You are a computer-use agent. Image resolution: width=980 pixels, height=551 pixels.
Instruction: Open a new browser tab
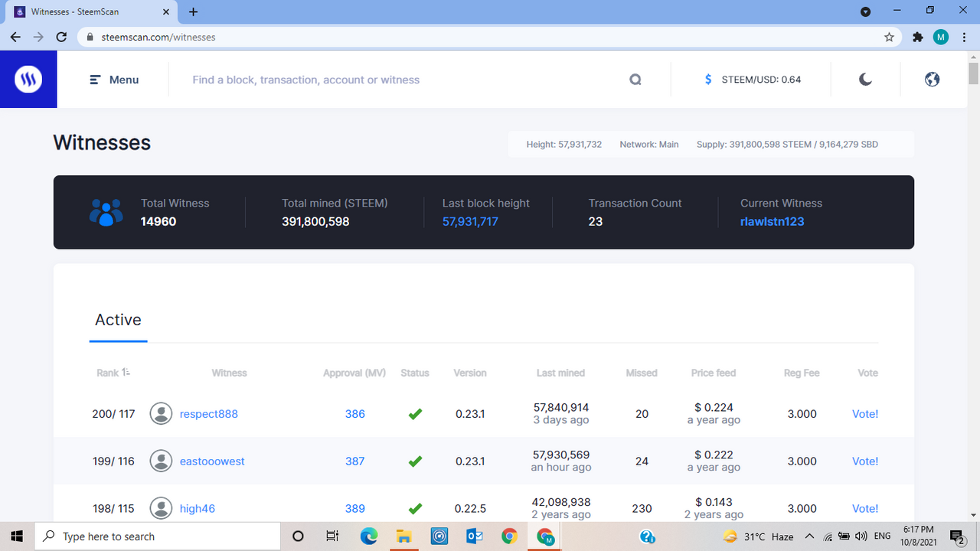pos(193,11)
